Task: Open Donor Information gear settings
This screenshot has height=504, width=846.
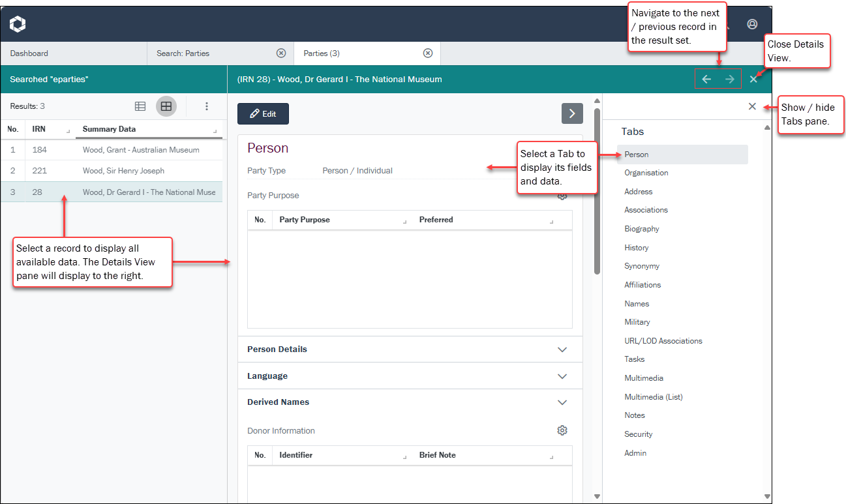Action: click(x=562, y=430)
